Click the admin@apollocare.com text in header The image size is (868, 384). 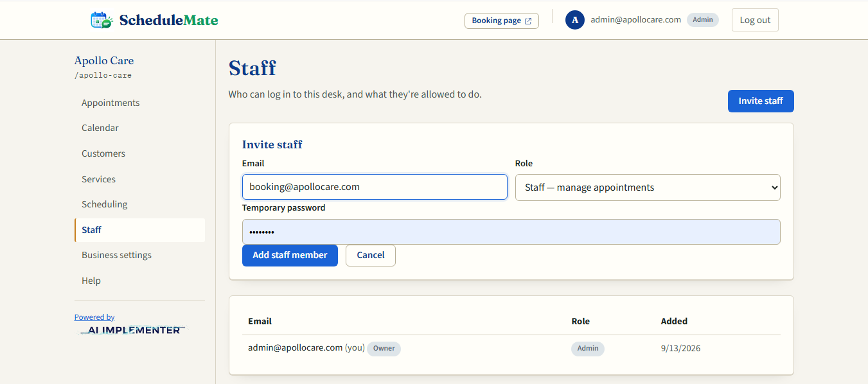click(636, 20)
